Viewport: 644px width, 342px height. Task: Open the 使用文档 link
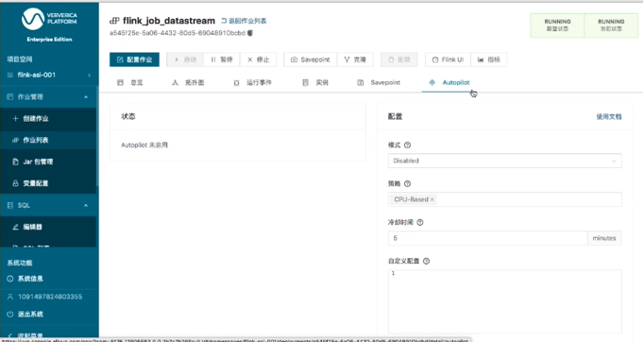(609, 117)
